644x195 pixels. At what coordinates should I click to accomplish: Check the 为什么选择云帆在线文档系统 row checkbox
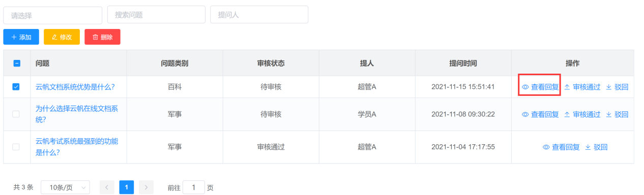pos(16,114)
